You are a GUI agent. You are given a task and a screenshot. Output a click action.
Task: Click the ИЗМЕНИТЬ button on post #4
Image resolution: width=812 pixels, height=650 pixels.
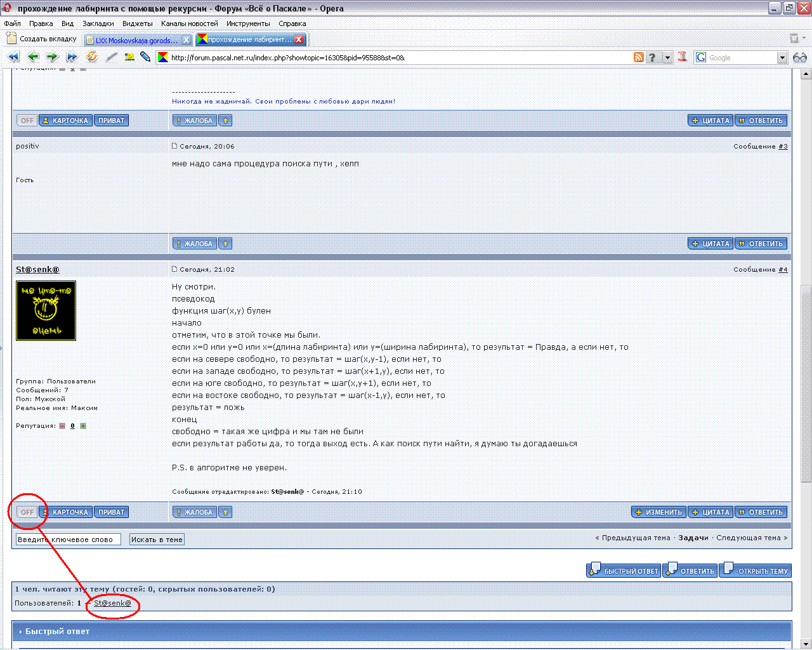(x=658, y=512)
